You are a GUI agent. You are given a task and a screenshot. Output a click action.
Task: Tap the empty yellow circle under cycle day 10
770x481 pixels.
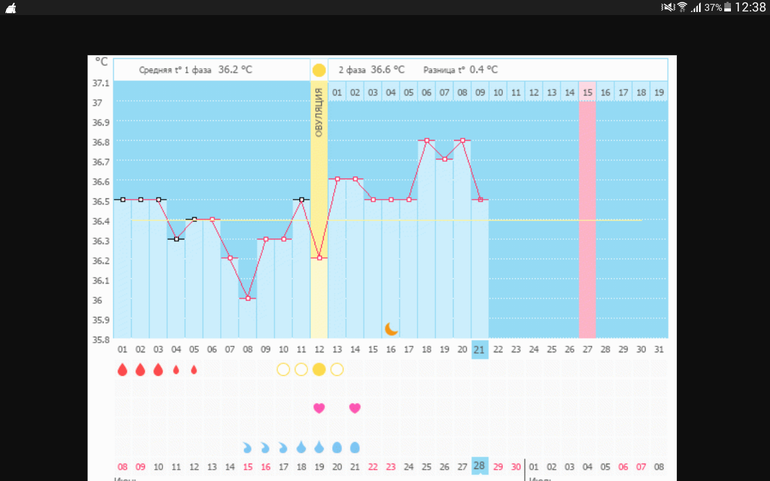(x=283, y=369)
